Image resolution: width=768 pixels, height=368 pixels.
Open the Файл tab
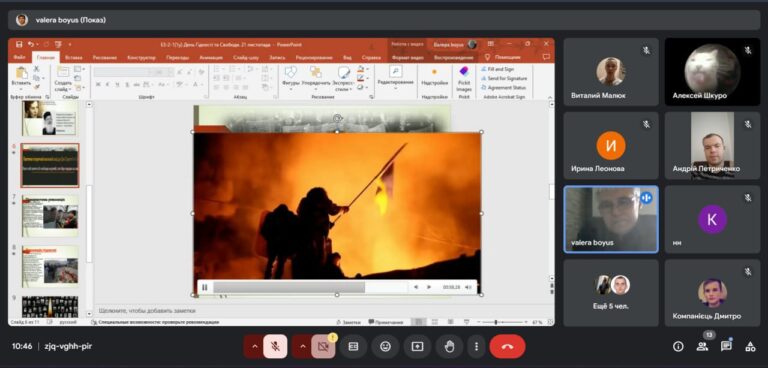tap(20, 57)
